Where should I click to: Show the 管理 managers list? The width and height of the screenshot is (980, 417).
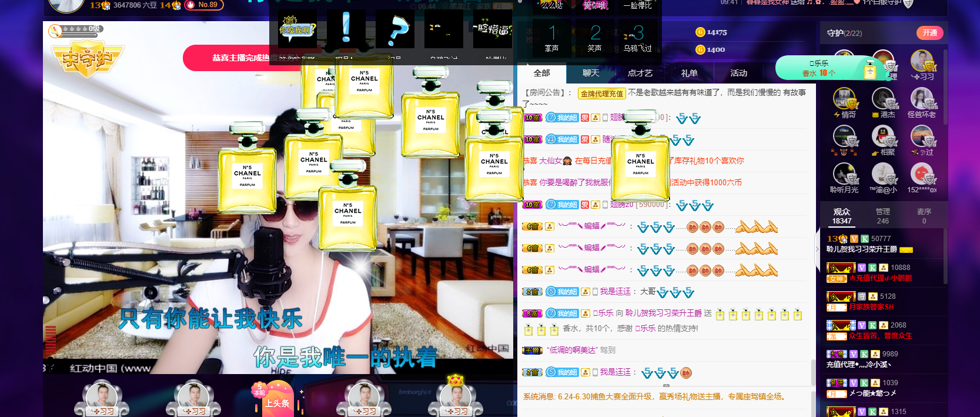coord(882,216)
